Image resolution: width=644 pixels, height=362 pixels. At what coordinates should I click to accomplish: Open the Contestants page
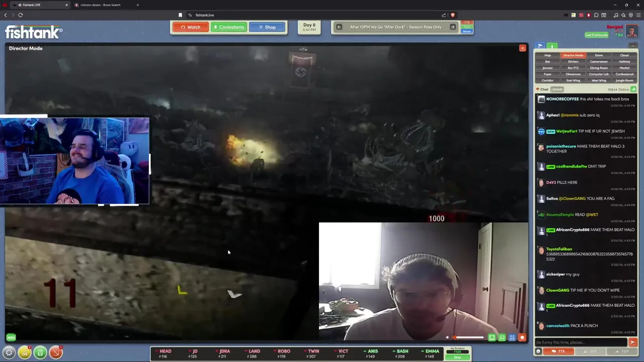(228, 27)
